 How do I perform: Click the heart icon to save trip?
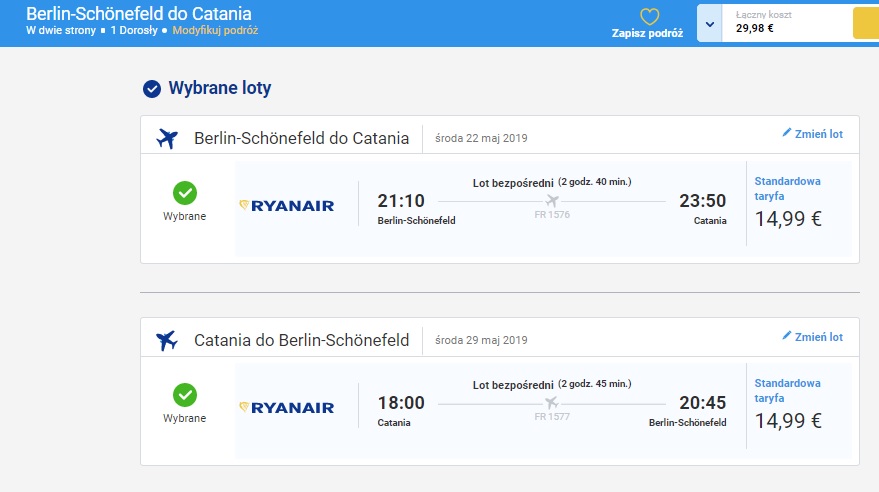649,17
